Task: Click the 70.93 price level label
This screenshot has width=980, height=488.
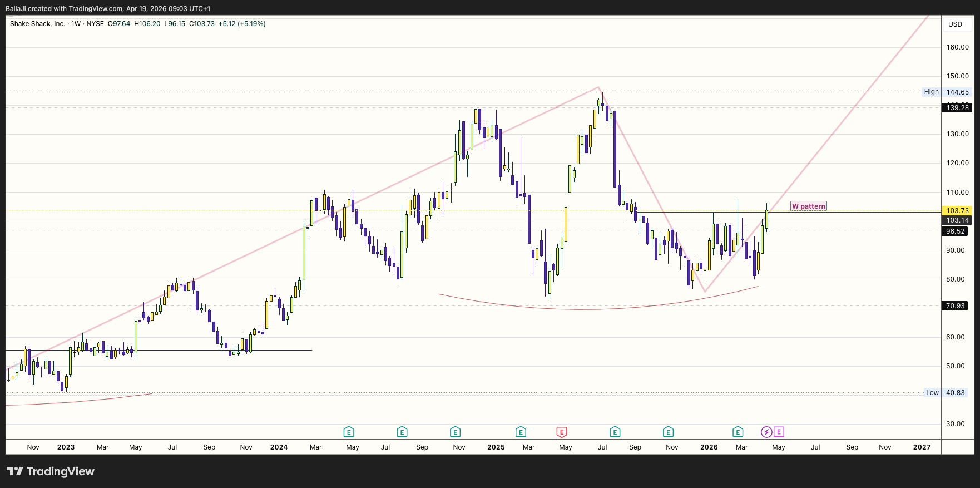Action: pos(956,305)
